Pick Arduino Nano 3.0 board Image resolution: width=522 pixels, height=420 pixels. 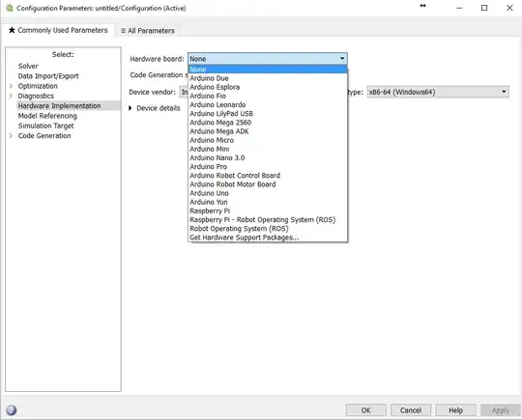pos(268,157)
